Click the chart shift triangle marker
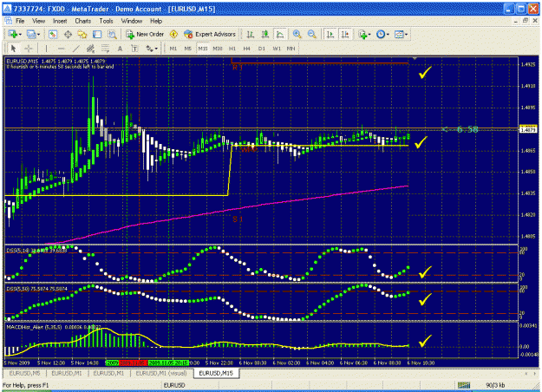The width and height of the screenshot is (542, 392). (x=415, y=59)
